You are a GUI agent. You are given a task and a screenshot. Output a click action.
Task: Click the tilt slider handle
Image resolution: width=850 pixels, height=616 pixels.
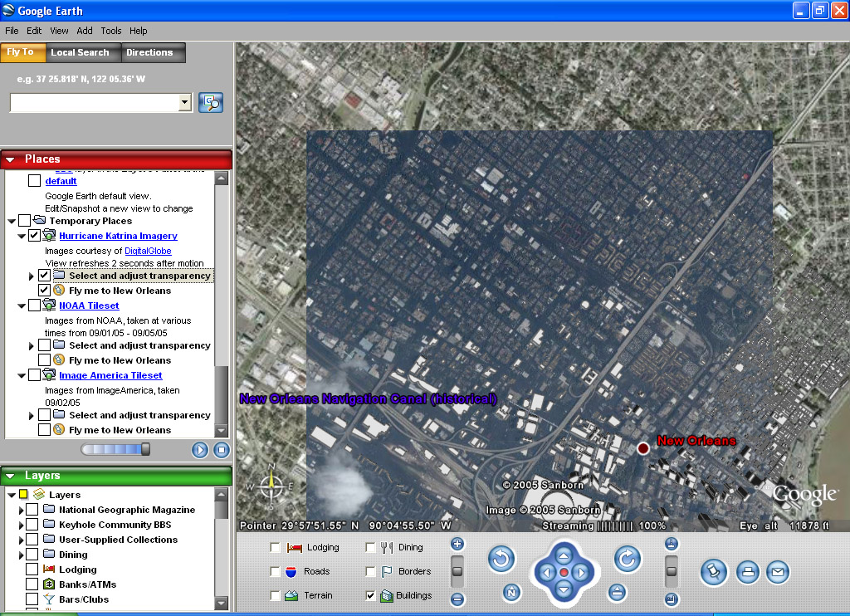(671, 571)
